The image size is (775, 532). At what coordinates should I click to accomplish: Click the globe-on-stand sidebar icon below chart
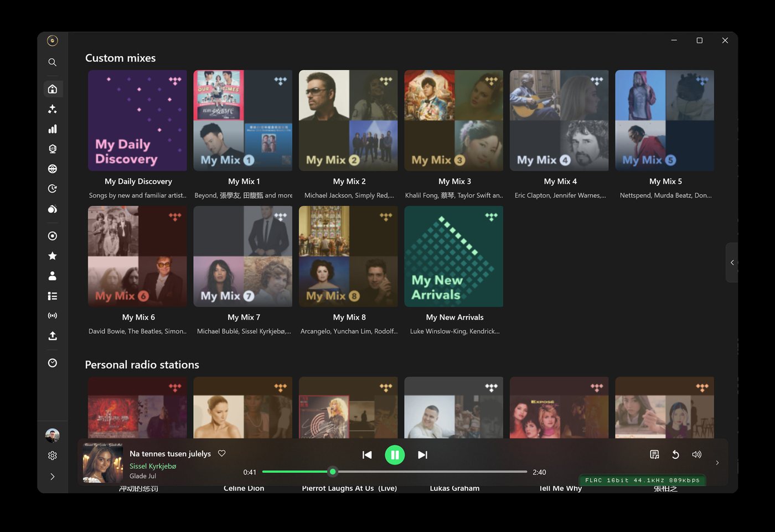[53, 149]
